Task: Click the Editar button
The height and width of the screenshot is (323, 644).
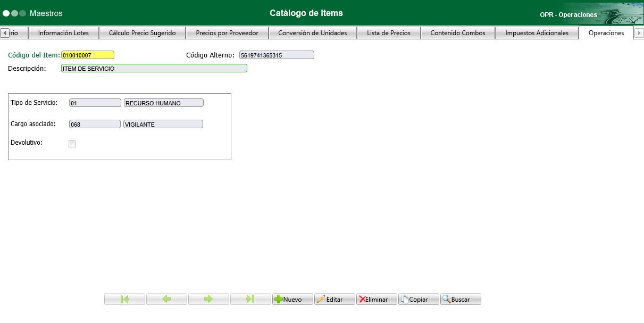Action: coord(334,299)
